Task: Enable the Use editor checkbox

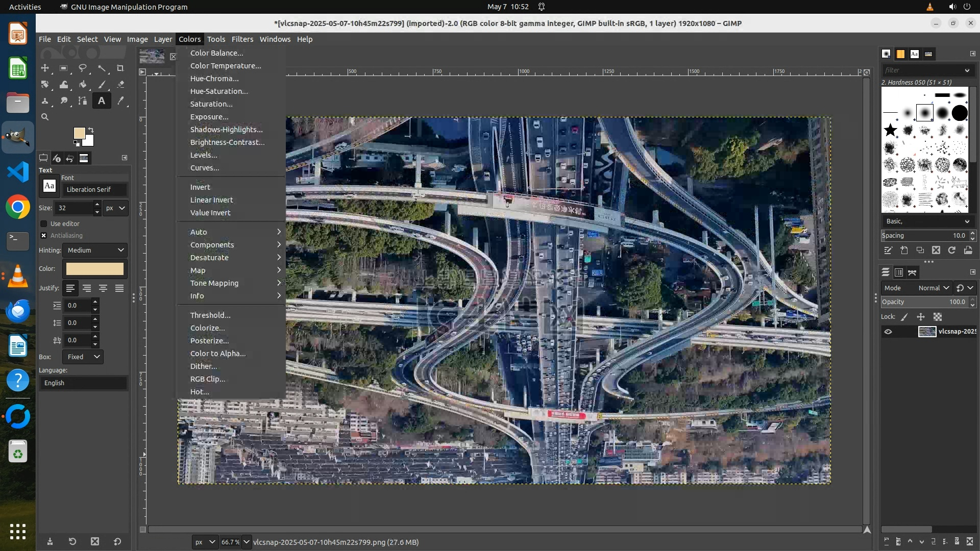Action: tap(44, 224)
